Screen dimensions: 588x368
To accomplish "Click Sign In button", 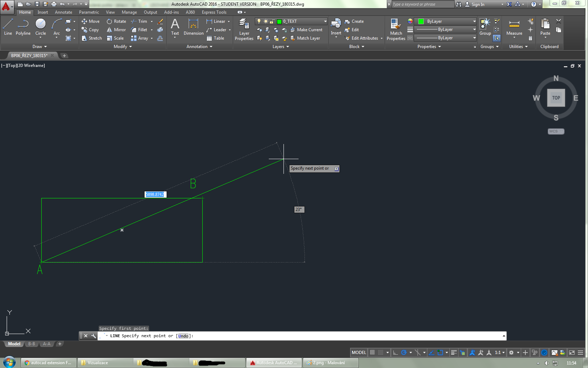I will coord(475,4).
